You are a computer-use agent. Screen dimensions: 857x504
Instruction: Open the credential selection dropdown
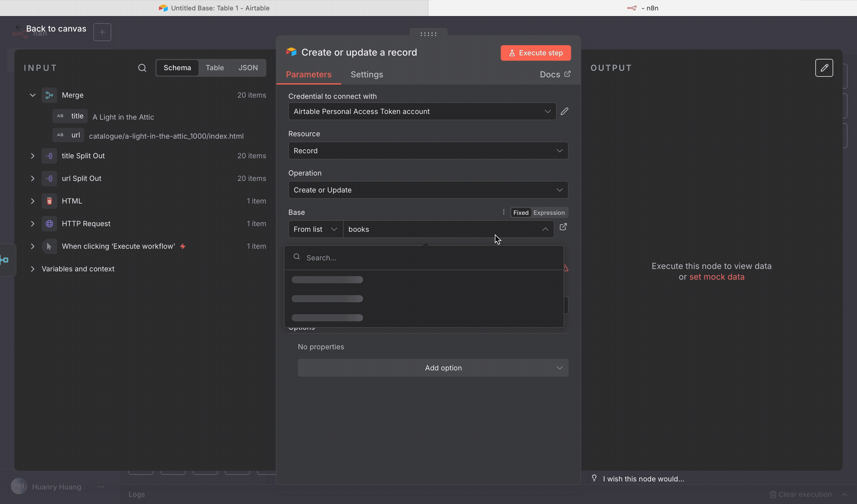pos(422,111)
